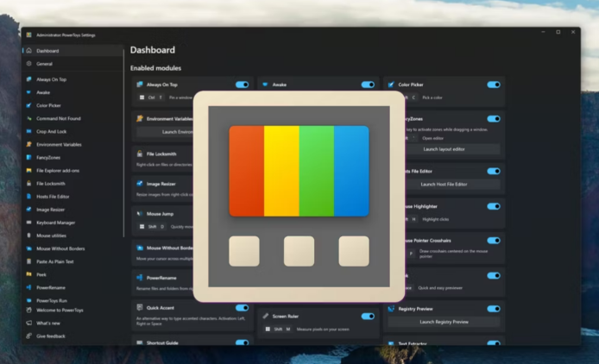Image resolution: width=599 pixels, height=364 pixels.
Task: Click the Mouse utilities sidebar icon
Action: [29, 235]
